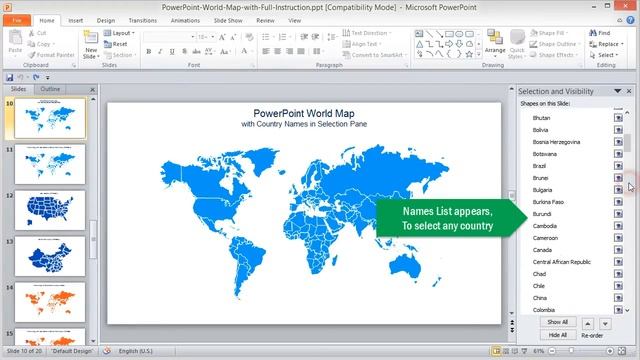Image resolution: width=640 pixels, height=360 pixels.
Task: Toggle visibility of Canada shape
Action: (x=618, y=250)
